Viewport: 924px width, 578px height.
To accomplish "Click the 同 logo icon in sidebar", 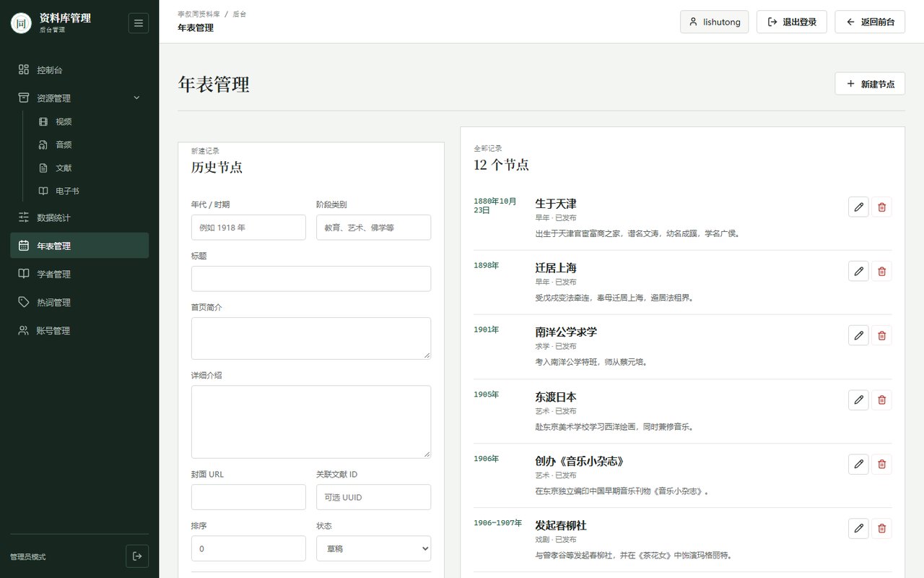I will click(x=22, y=23).
